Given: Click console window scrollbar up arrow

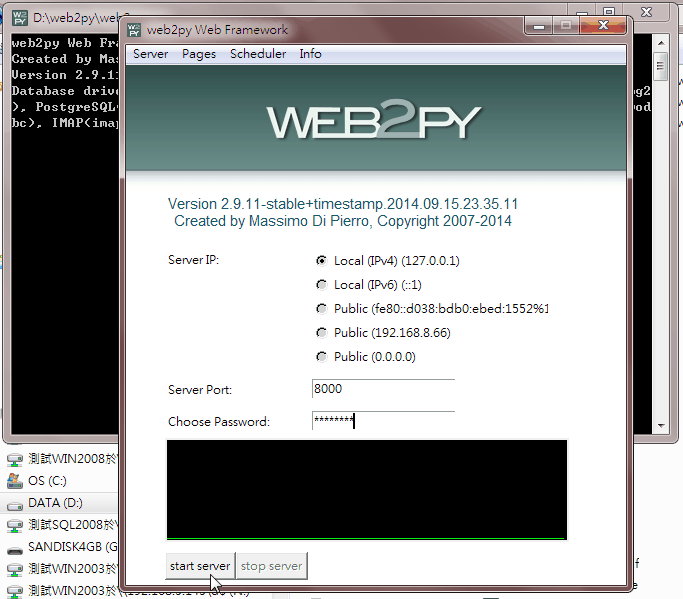Looking at the screenshot, I should pyautogui.click(x=661, y=43).
